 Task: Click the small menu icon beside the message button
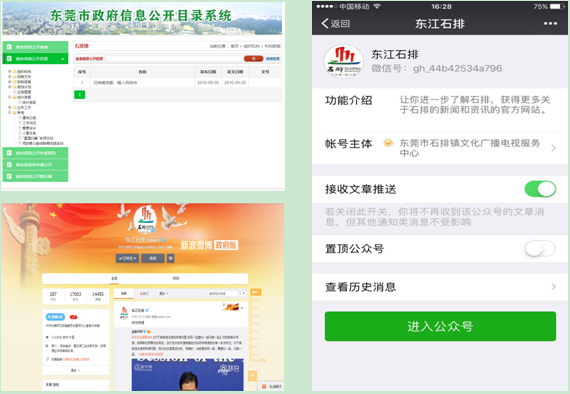pyautogui.click(x=170, y=258)
